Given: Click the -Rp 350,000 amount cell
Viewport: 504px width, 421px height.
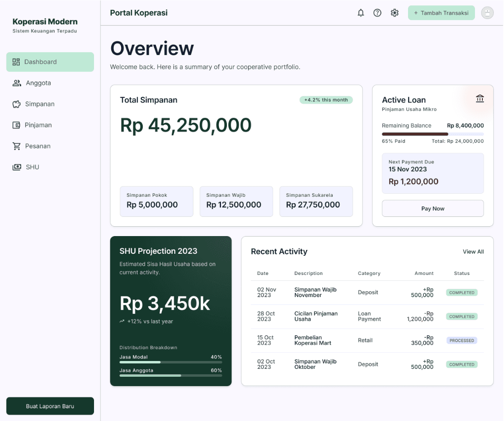Looking at the screenshot, I should [x=422, y=340].
